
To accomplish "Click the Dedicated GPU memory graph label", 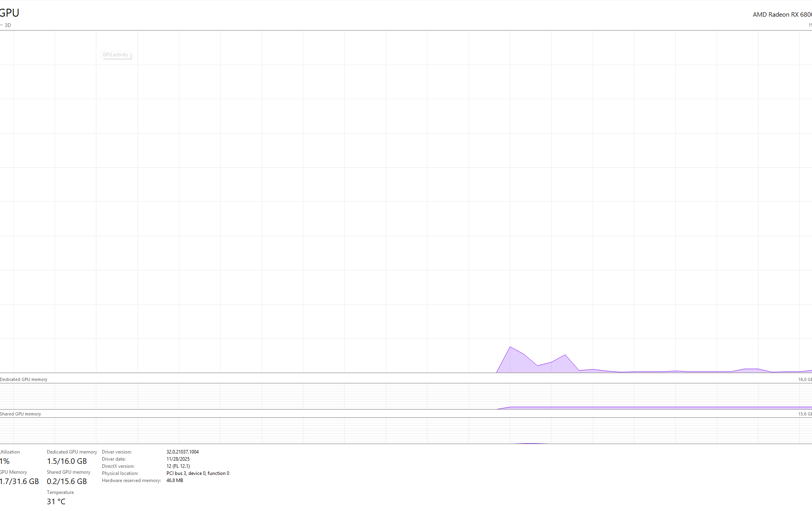I will pos(23,380).
